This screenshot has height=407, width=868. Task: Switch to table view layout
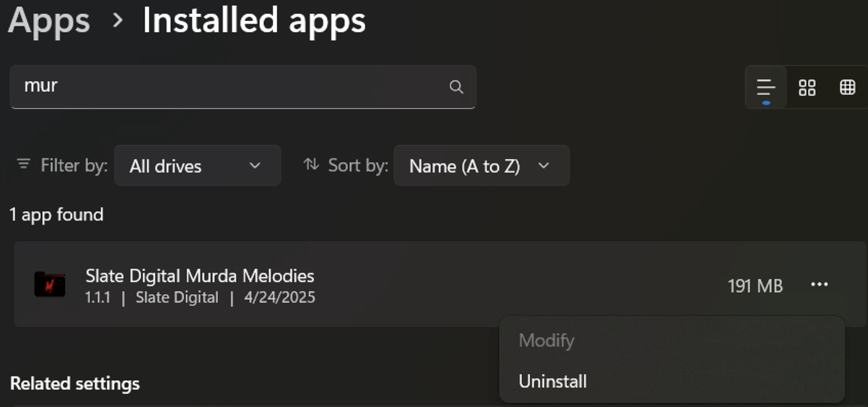point(847,87)
